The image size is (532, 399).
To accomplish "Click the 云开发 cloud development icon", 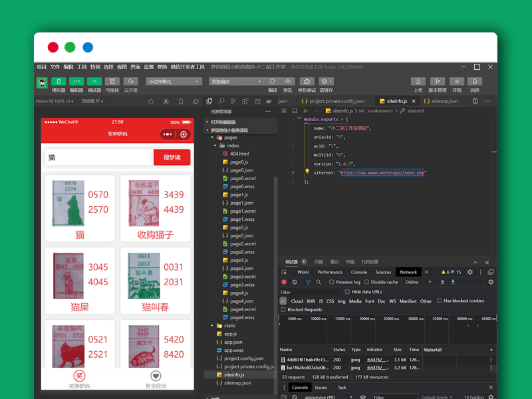I will (x=130, y=82).
